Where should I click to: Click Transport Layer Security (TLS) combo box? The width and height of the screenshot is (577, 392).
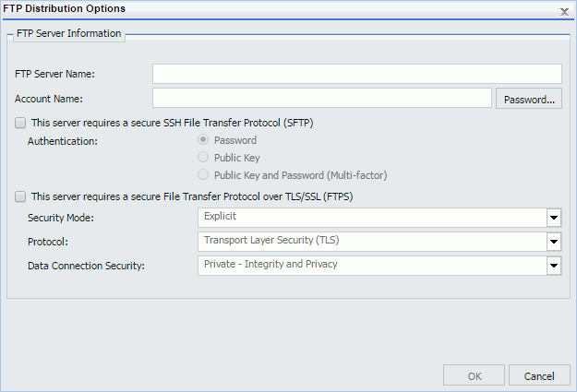(x=379, y=242)
